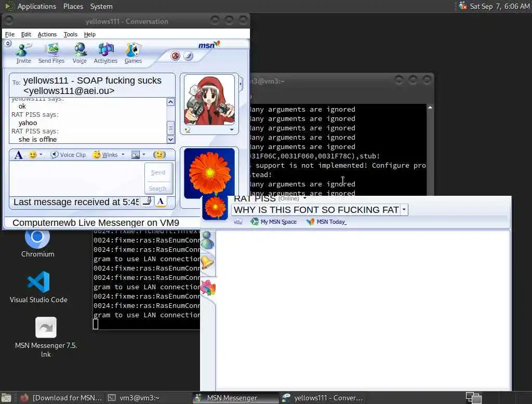Edit the personal message WHY IS THIS FONT text

(x=316, y=210)
